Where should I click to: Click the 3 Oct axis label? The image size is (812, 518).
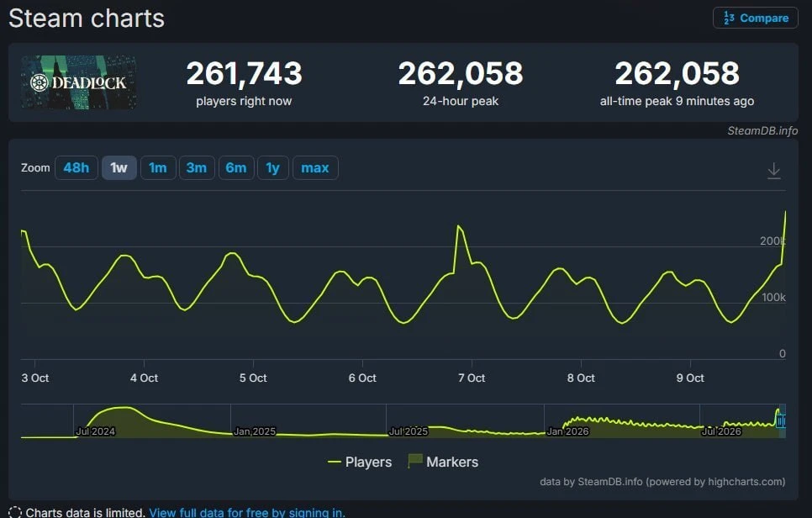click(35, 378)
